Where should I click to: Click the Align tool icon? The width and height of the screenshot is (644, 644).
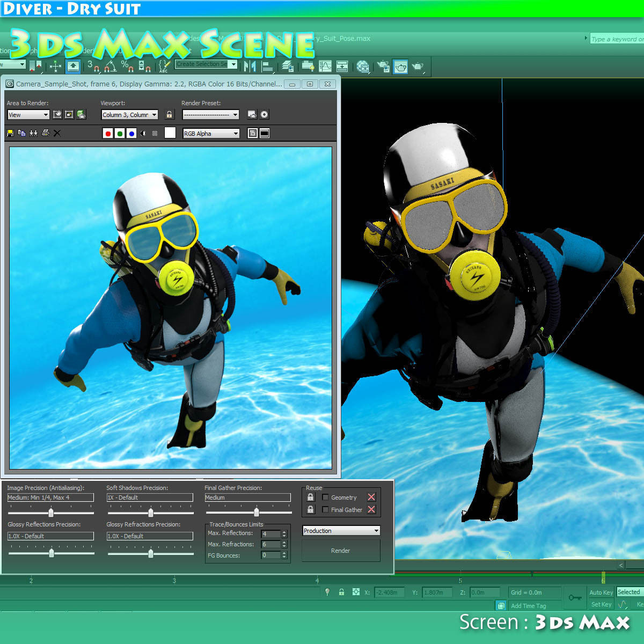[x=267, y=67]
